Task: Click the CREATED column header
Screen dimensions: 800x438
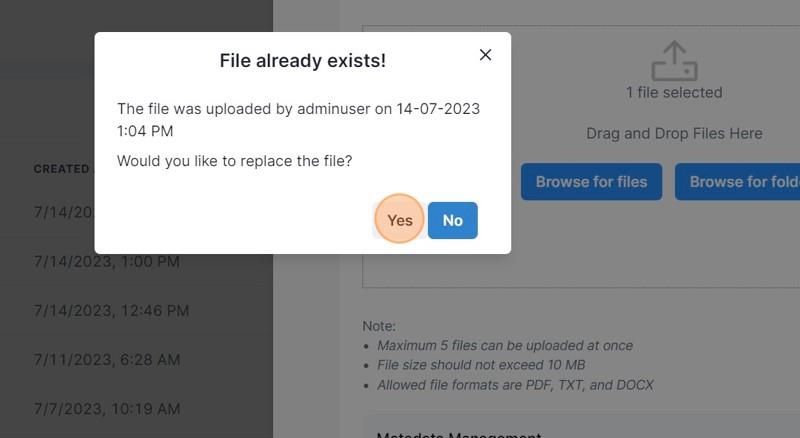Action: click(x=61, y=169)
